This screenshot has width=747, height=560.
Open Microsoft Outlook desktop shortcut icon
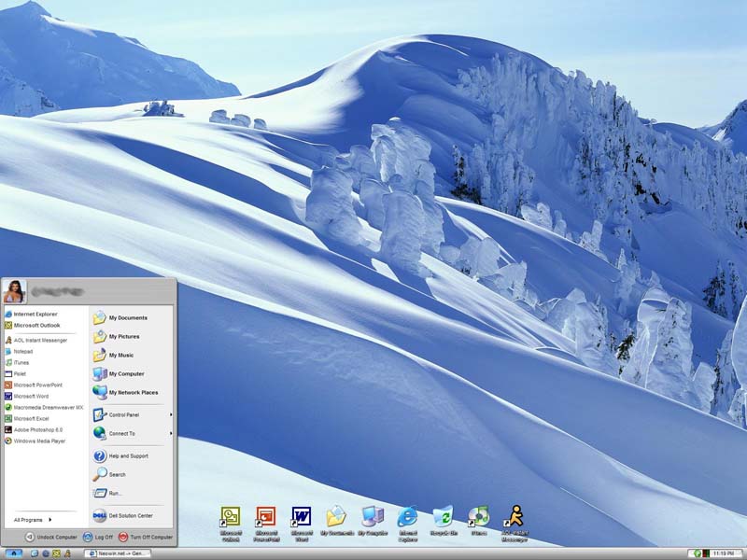click(x=230, y=517)
